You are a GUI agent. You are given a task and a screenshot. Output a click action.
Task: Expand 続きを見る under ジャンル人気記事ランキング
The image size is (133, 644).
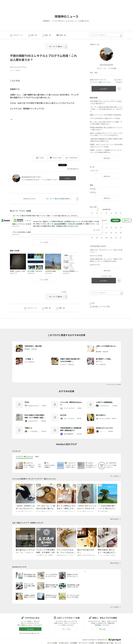(x=115, y=519)
